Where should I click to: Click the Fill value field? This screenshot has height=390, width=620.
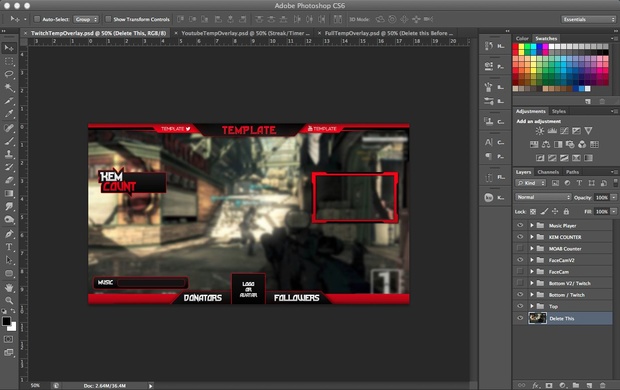coord(602,212)
